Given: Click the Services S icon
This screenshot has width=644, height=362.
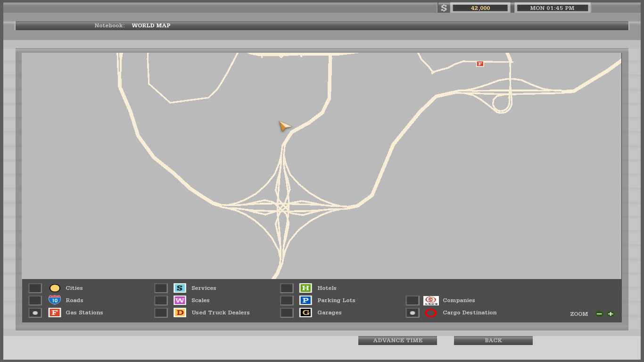Looking at the screenshot, I should click(x=180, y=288).
